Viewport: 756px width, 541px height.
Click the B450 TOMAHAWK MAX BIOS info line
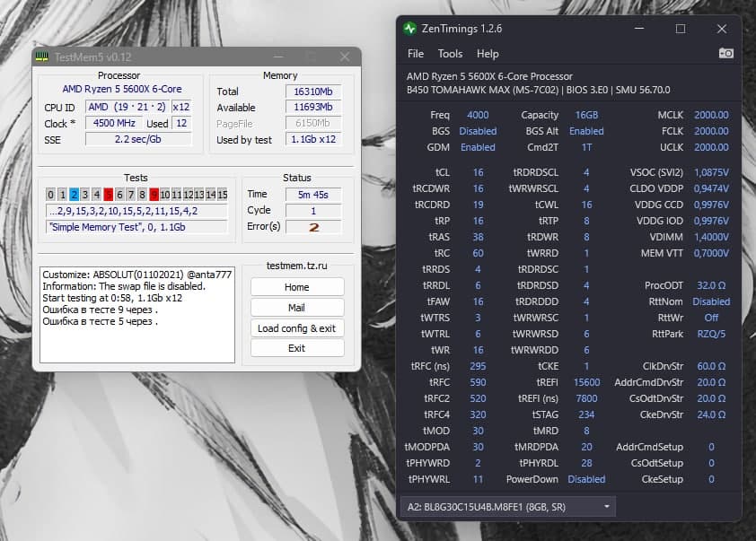(538, 90)
